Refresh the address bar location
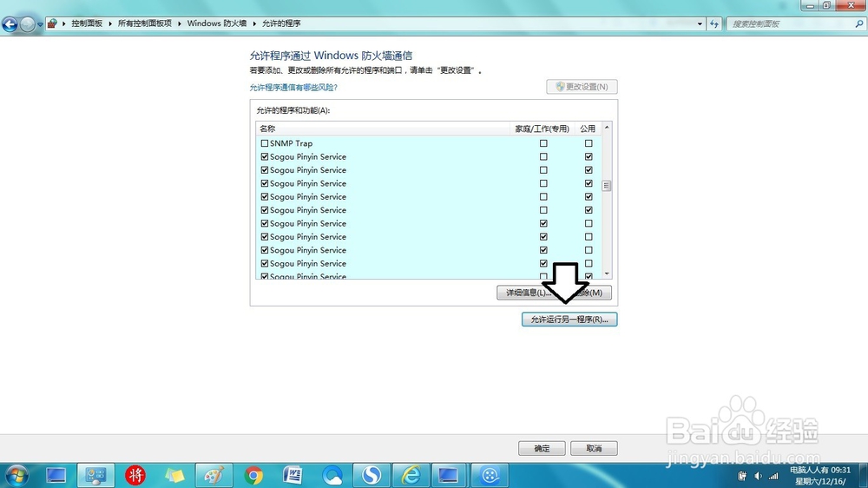868x488 pixels. pos(714,23)
